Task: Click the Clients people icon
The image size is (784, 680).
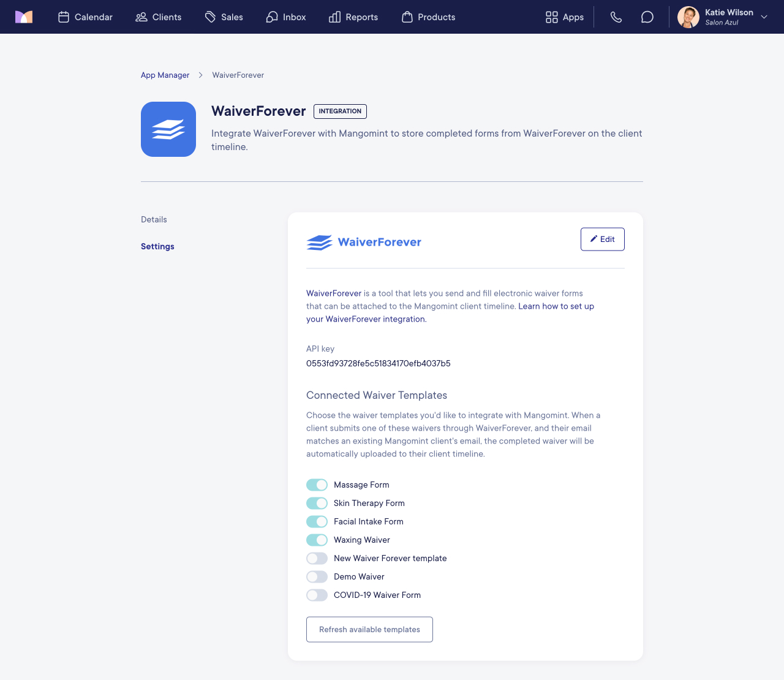Action: tap(141, 17)
